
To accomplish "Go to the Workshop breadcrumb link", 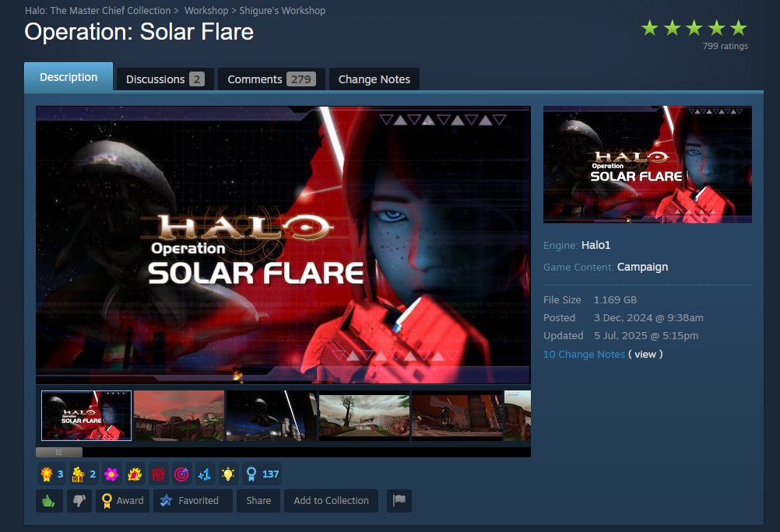I will (206, 10).
